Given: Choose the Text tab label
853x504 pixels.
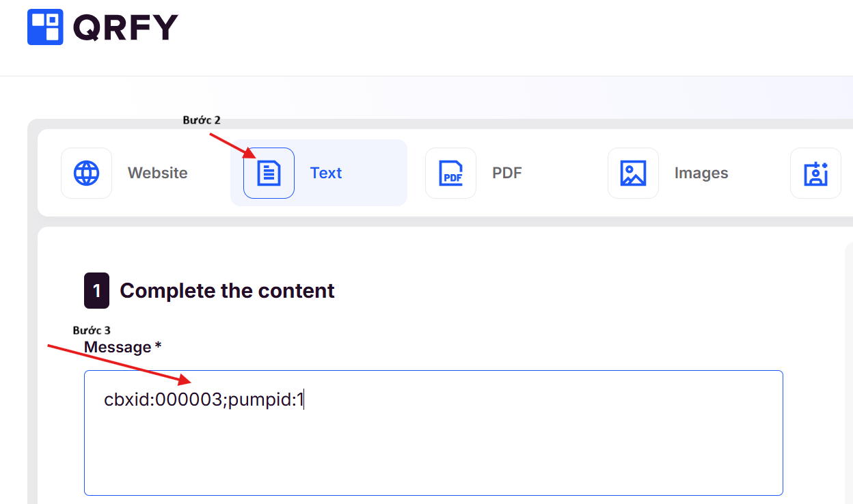Looking at the screenshot, I should pyautogui.click(x=326, y=173).
